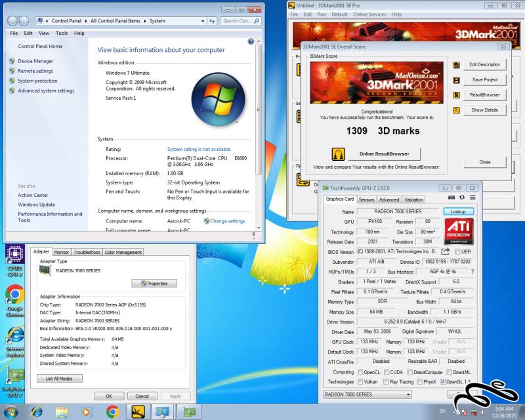
Task: Toggle the OpenGL 1.3 checkbox
Action: pyautogui.click(x=444, y=381)
